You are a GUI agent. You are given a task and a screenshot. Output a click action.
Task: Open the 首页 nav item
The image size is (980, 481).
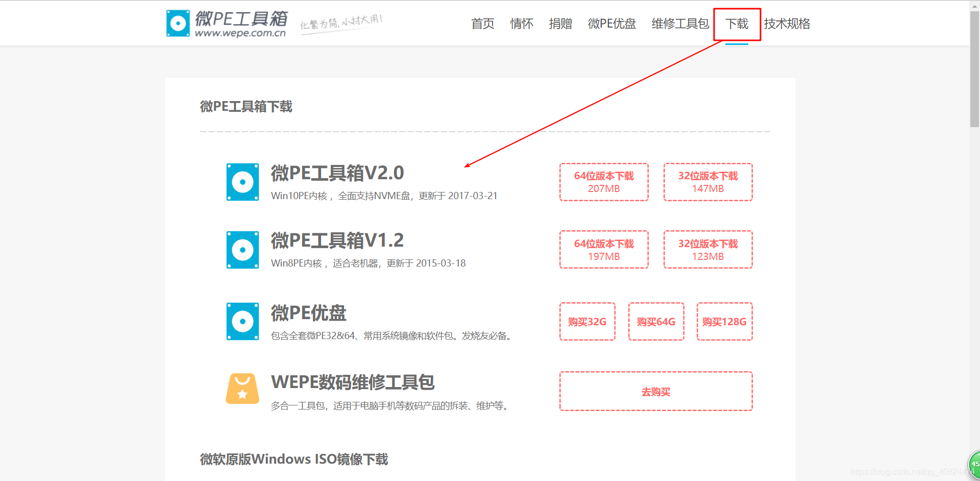click(483, 23)
